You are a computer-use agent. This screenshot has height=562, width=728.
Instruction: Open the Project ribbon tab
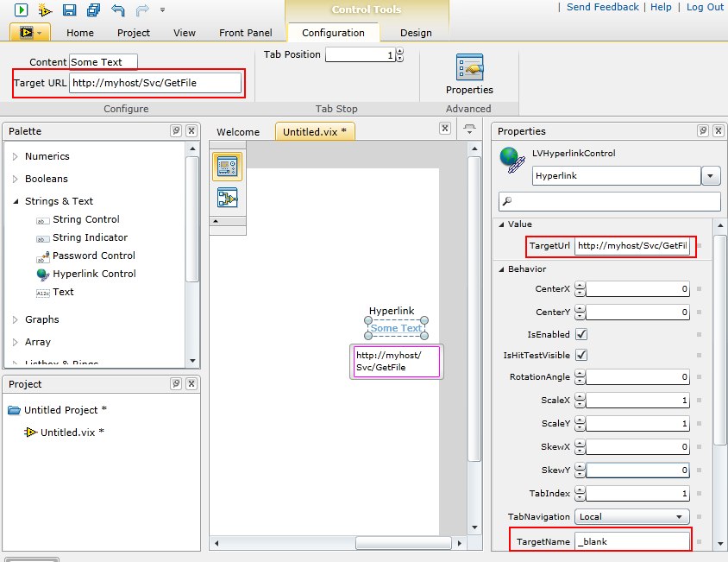point(134,33)
